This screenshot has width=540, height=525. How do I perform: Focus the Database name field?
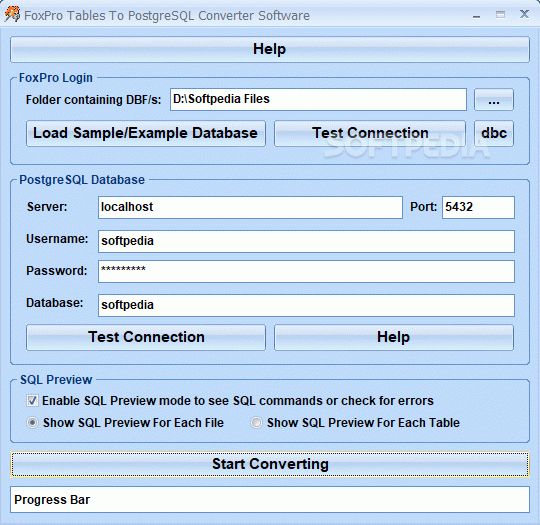point(306,305)
